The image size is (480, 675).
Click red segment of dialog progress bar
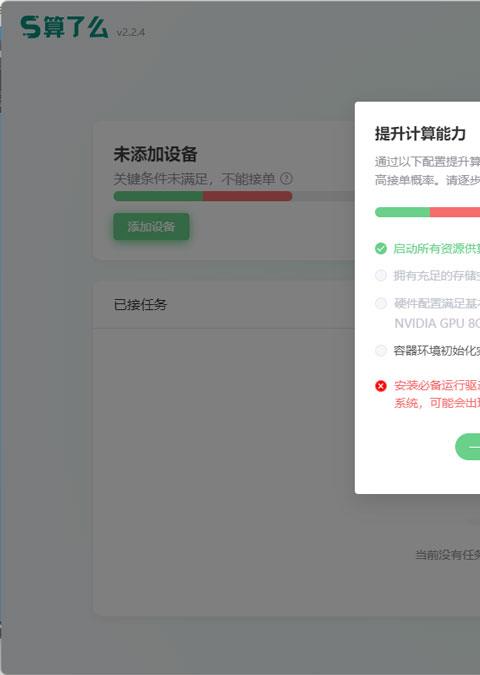coord(455,212)
